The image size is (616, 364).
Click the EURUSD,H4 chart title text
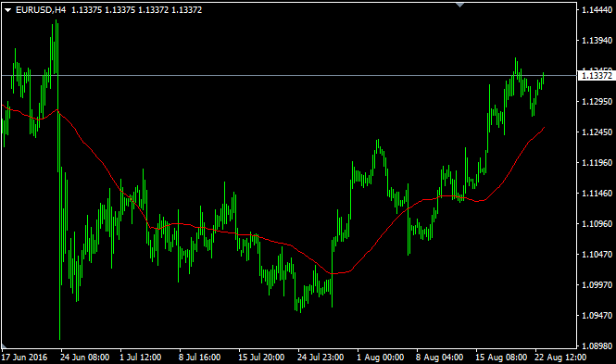point(41,10)
